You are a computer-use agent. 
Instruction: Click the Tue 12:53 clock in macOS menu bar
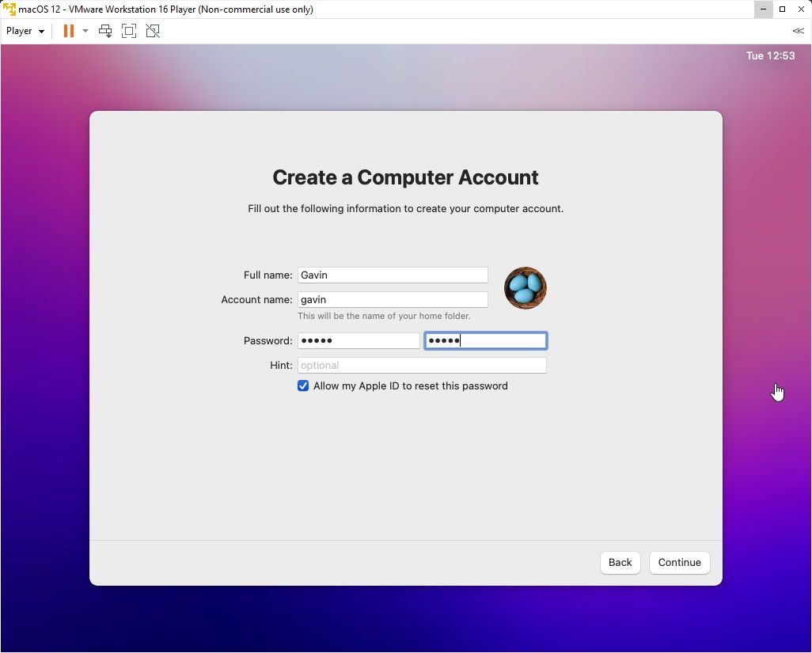point(770,56)
